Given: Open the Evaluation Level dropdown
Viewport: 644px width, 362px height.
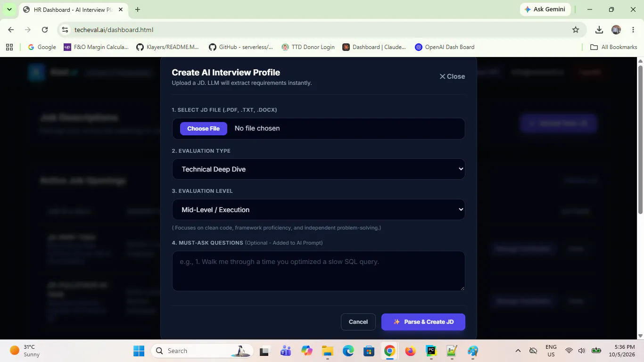Looking at the screenshot, I should coord(319,210).
